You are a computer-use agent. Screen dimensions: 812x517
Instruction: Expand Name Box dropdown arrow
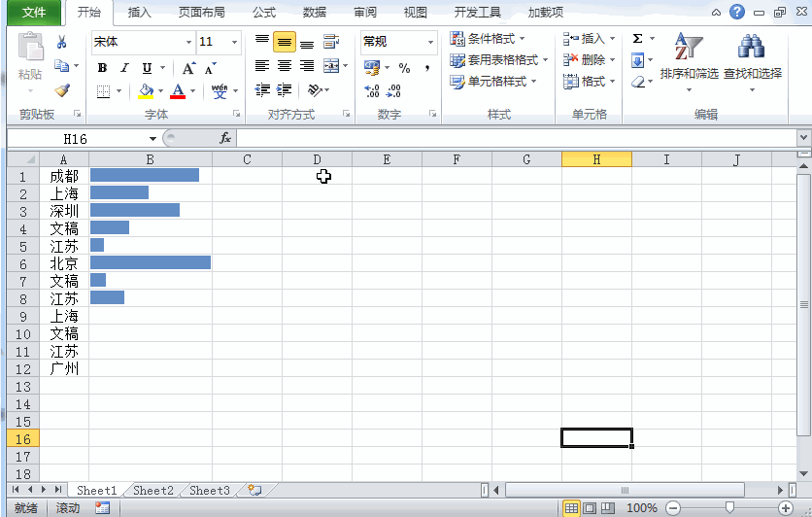tap(152, 139)
